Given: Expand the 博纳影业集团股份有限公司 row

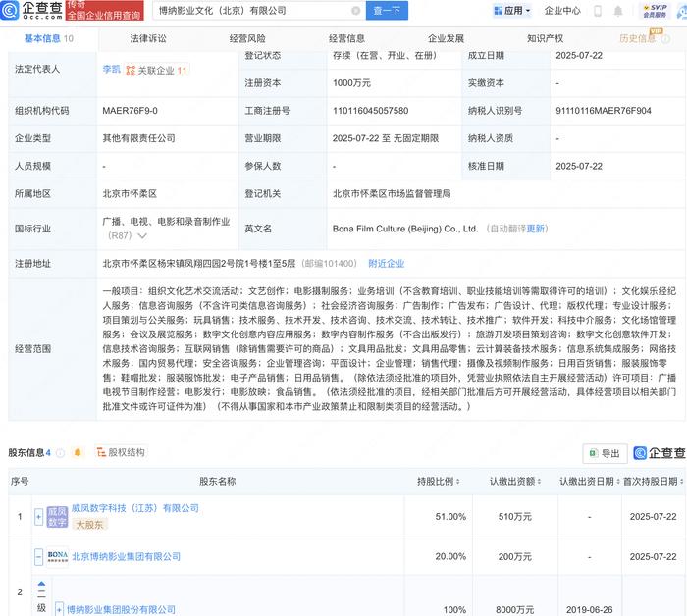Looking at the screenshot, I should 60,609.
